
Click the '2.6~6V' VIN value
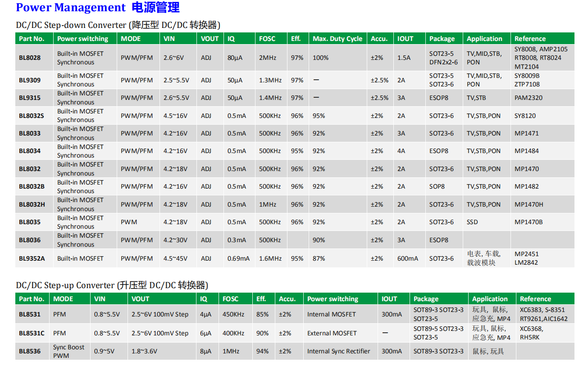click(173, 58)
